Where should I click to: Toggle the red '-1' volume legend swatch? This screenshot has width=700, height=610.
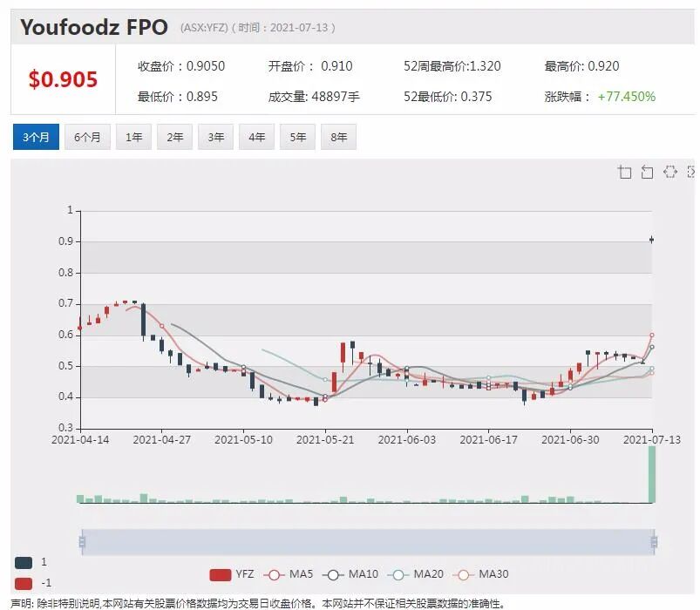click(x=24, y=584)
